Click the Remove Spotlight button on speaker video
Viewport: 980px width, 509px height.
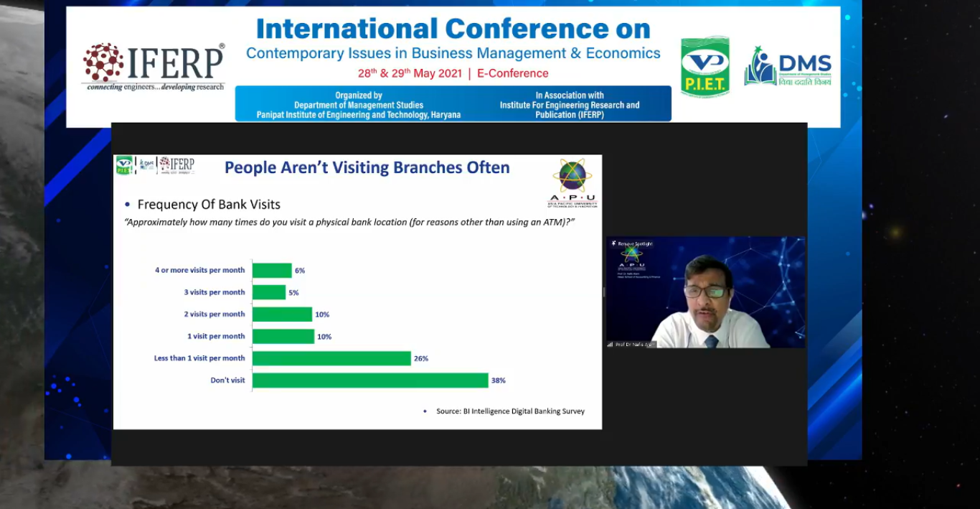tap(632, 244)
